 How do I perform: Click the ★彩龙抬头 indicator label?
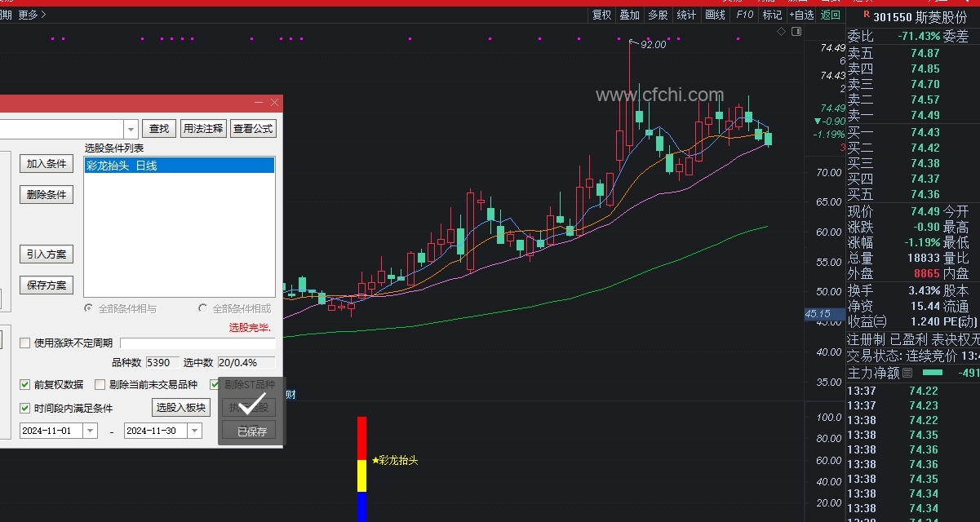click(395, 461)
